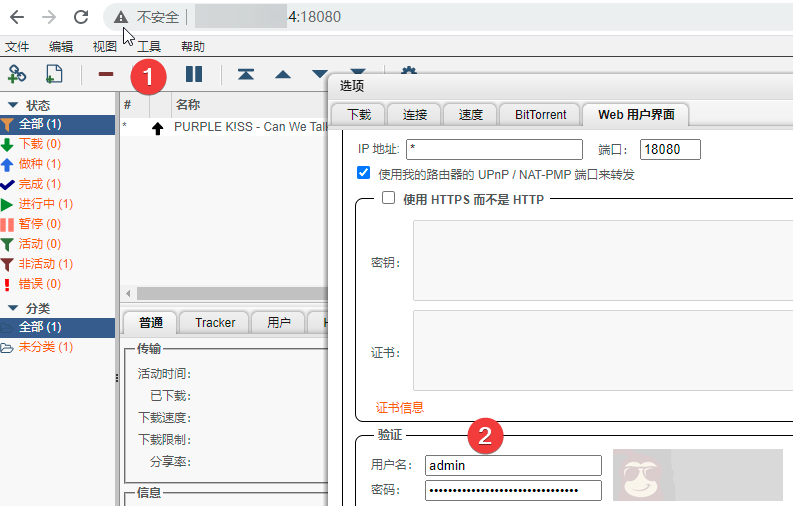Image resolution: width=793 pixels, height=506 pixels.
Task: Click the port field showing 18080
Action: pos(669,150)
